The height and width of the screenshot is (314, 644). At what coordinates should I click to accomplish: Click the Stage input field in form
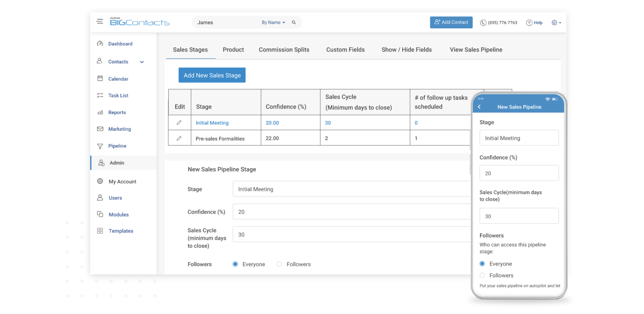click(x=351, y=189)
